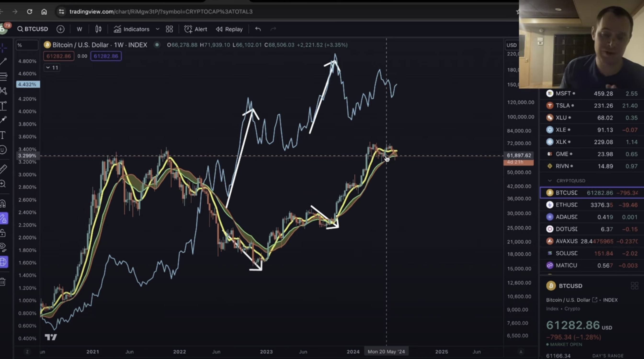Click the Bitcoin / U.S. Dollar chart title
The image size is (644, 359).
click(99, 45)
